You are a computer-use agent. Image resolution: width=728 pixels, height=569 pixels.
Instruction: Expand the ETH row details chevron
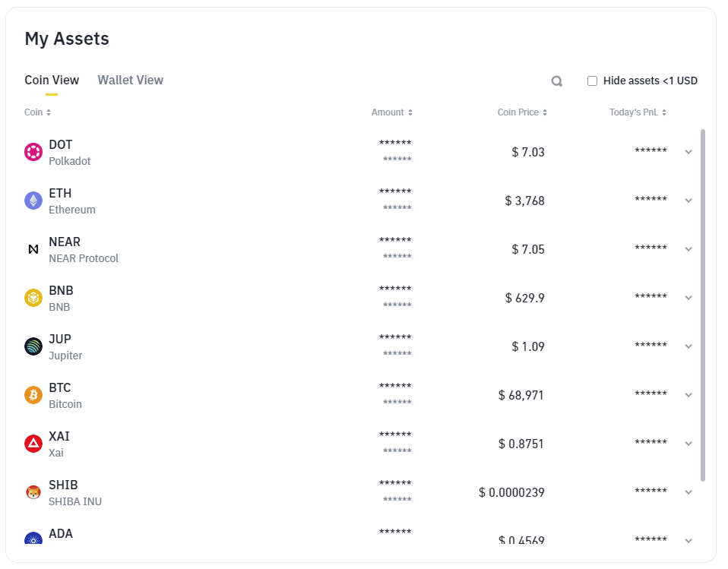(x=688, y=201)
